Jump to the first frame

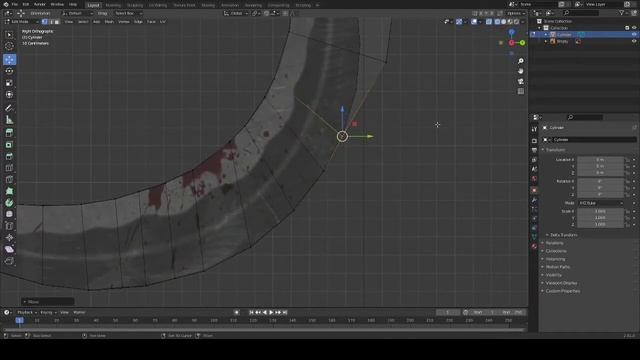point(251,312)
